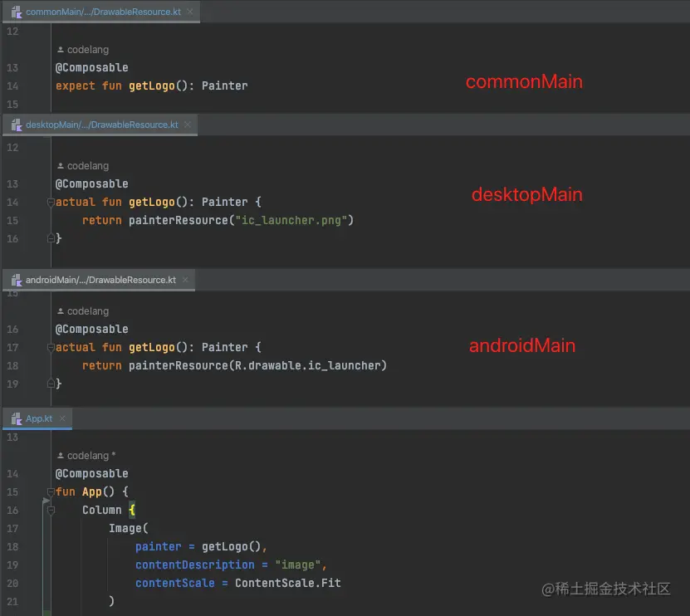Collapse the Column block fold marker
Screen dimensions: 690x616
point(51,510)
